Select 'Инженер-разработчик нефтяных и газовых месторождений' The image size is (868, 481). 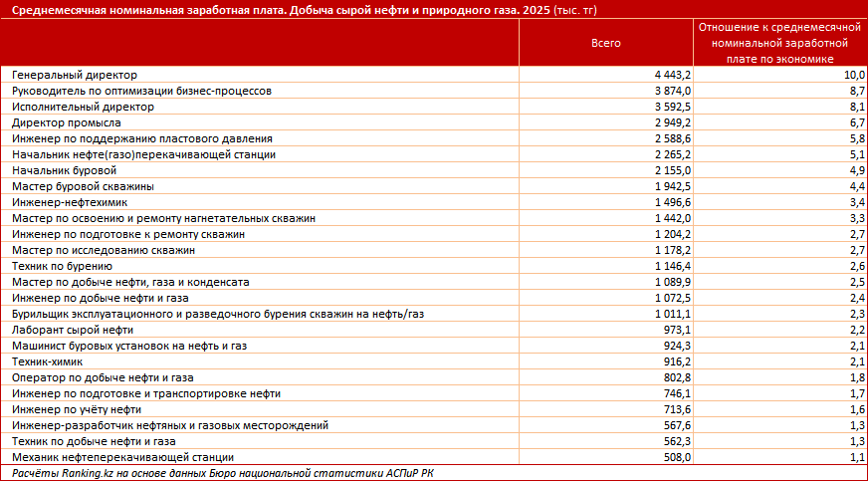[170, 425]
